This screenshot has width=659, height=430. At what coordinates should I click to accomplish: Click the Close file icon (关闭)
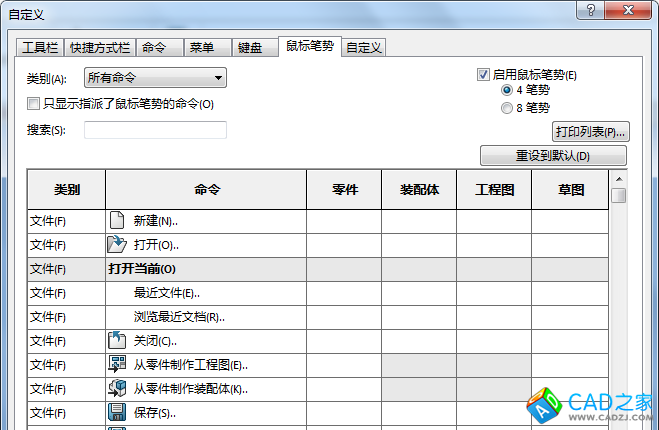(x=118, y=341)
